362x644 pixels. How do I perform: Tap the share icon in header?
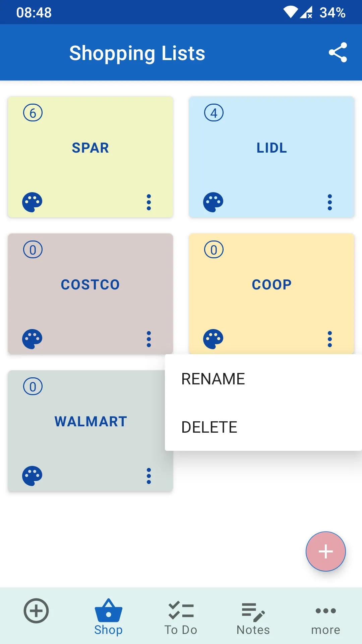(x=338, y=52)
